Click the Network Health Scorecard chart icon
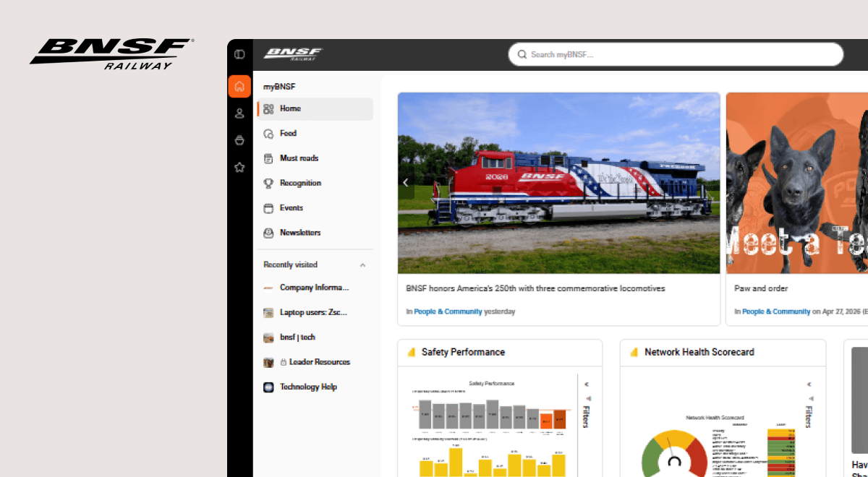Viewport: 868px width, 477px height. [x=635, y=353]
